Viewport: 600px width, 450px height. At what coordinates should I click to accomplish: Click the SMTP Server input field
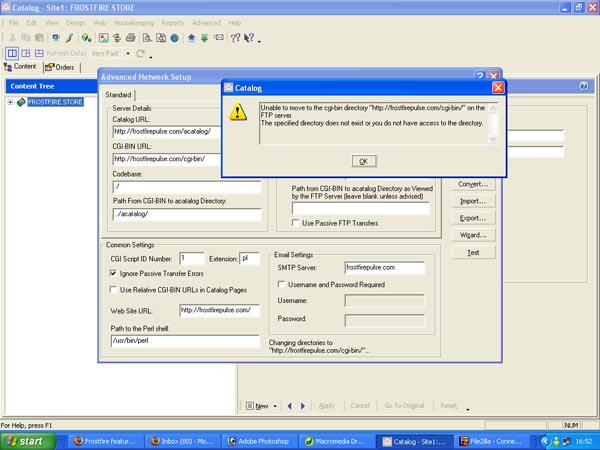[384, 268]
